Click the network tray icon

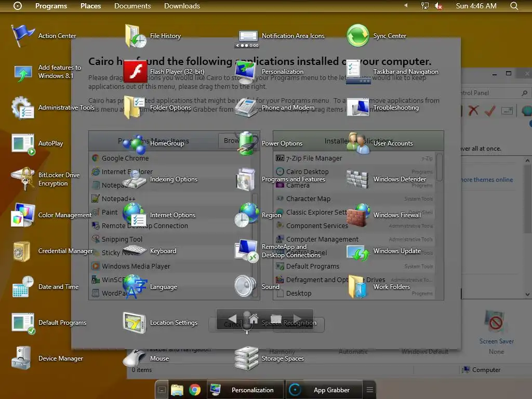pos(425,6)
